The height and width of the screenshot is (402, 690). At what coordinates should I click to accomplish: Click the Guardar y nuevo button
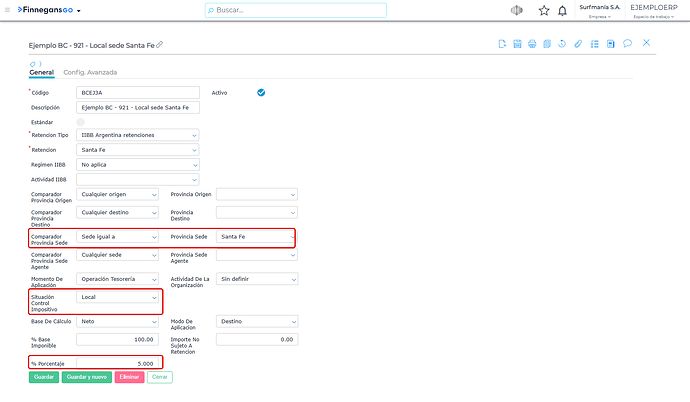click(x=87, y=377)
